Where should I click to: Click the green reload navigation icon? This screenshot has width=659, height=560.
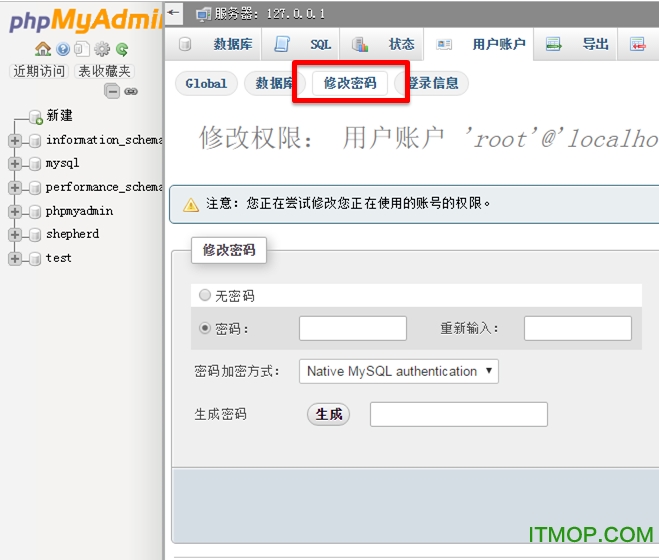[122, 49]
